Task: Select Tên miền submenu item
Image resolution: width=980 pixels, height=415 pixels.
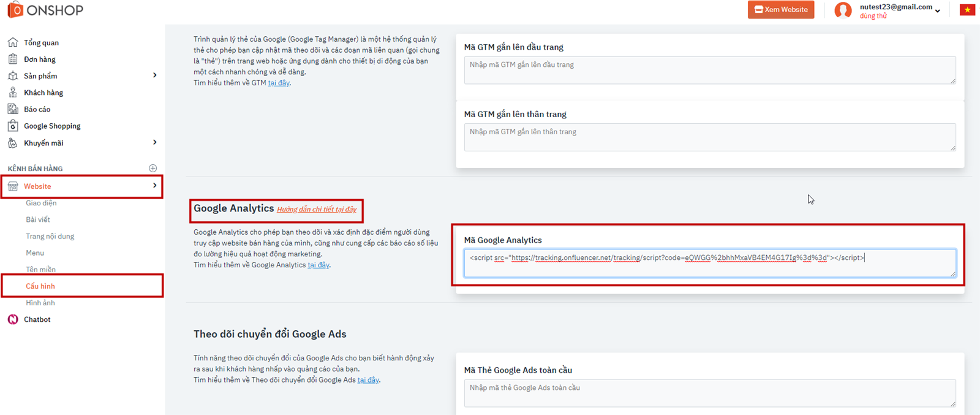Action: click(x=40, y=269)
